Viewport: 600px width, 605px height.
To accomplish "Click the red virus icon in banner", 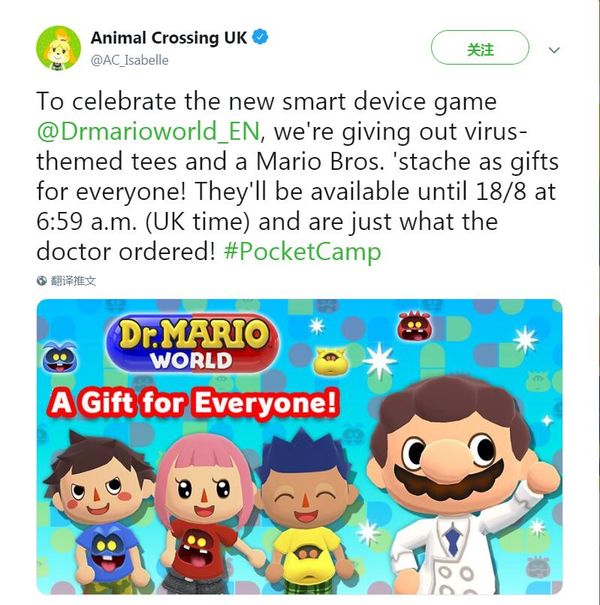I will [x=414, y=326].
